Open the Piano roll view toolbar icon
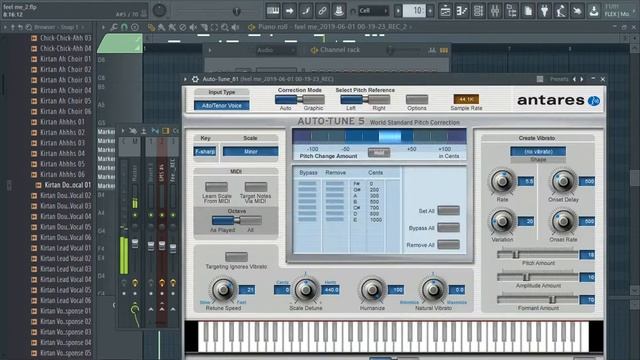640x360 pixels. click(x=462, y=11)
